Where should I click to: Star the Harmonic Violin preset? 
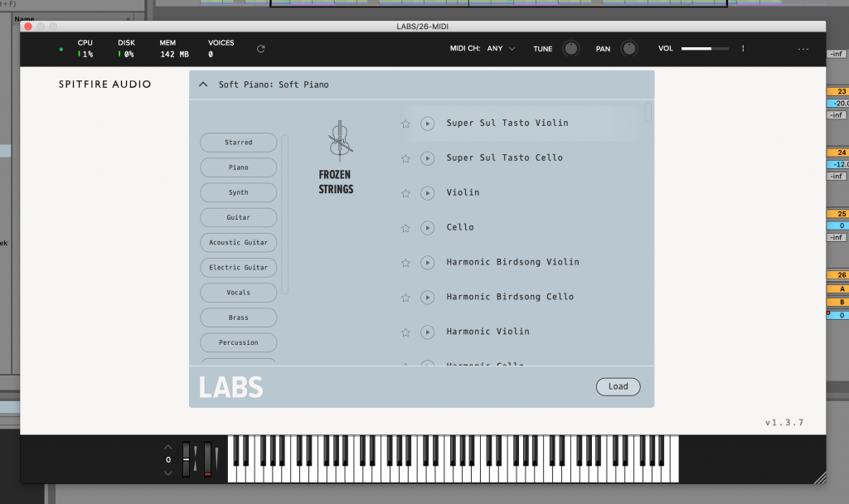pyautogui.click(x=405, y=332)
